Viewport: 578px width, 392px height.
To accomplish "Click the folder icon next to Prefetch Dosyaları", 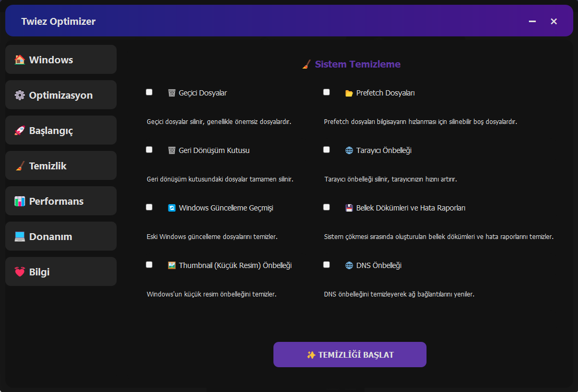I will 349,93.
